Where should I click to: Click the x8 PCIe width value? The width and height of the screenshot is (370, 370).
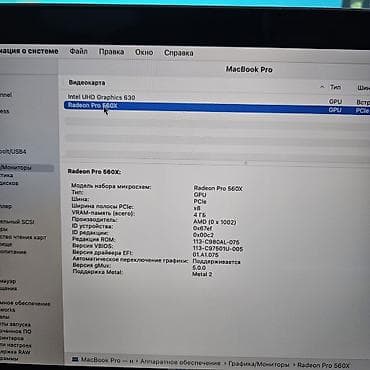pos(197,208)
